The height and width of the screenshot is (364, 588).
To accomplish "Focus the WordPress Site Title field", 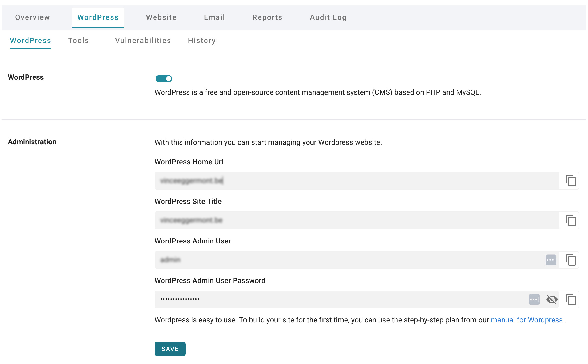I will [357, 220].
